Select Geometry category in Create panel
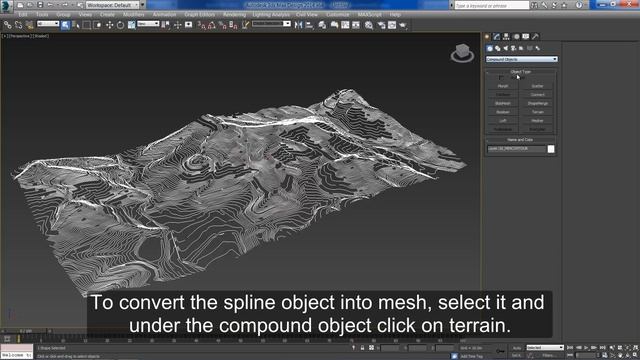This screenshot has width=640, height=360. [490, 48]
